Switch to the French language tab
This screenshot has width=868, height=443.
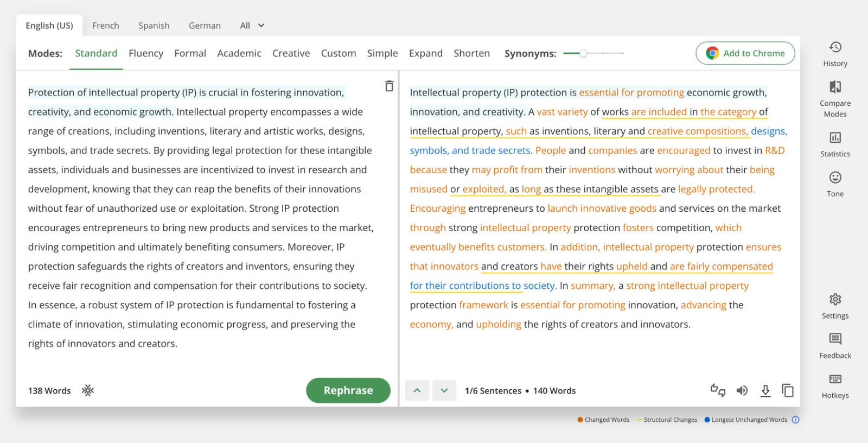coord(106,26)
